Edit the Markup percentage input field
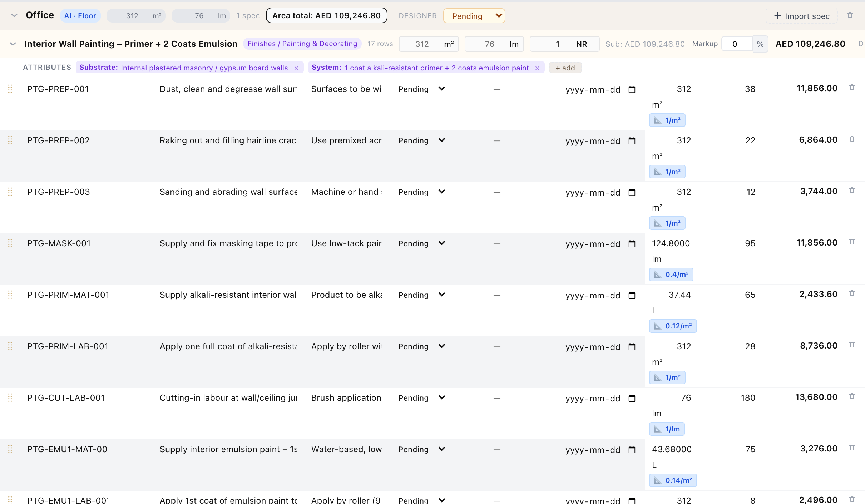The height and width of the screenshot is (504, 865). [x=737, y=44]
